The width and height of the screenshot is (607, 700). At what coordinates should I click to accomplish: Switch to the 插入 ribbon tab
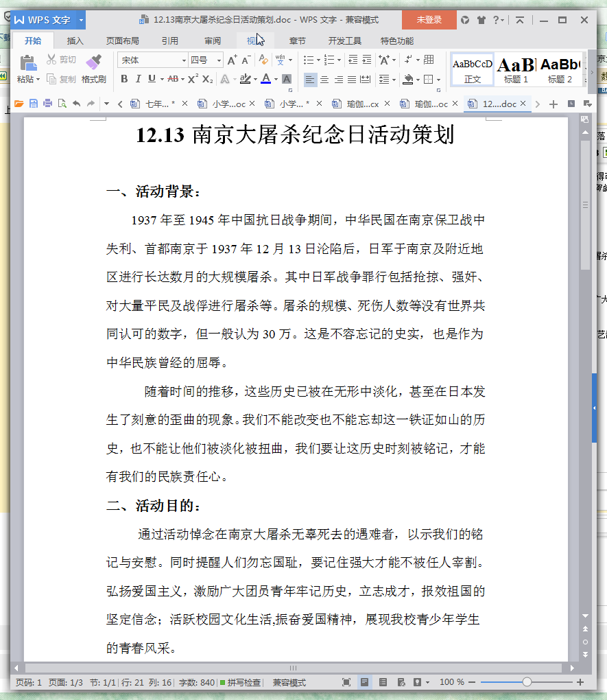coord(75,41)
